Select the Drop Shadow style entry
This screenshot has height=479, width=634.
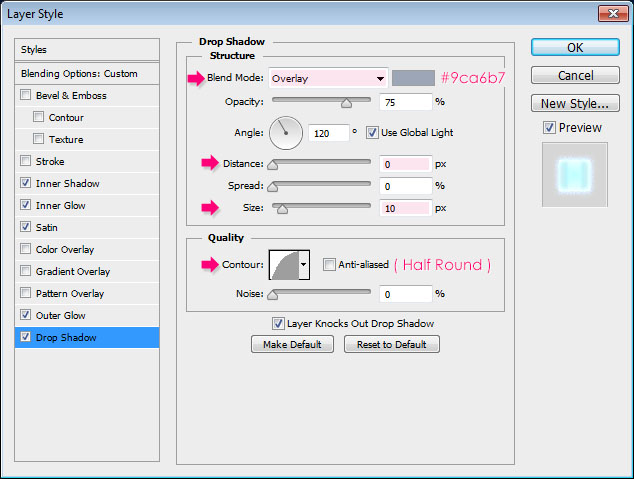point(88,338)
